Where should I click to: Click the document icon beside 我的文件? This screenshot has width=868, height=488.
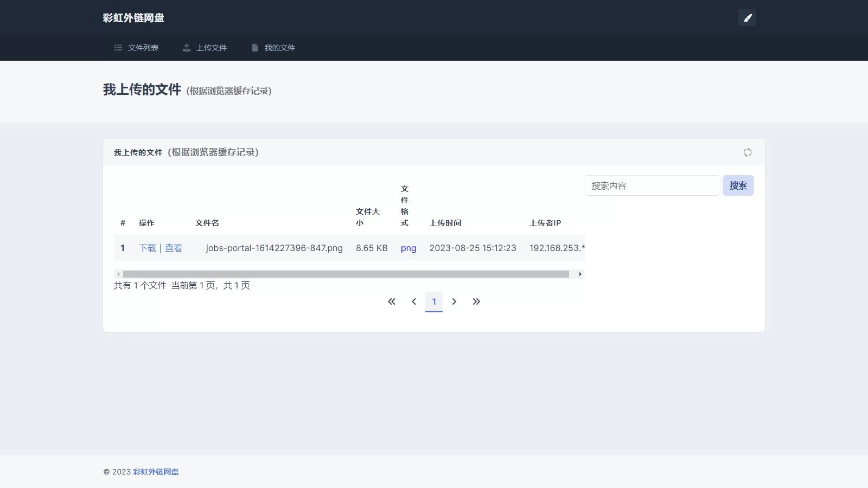(x=254, y=48)
